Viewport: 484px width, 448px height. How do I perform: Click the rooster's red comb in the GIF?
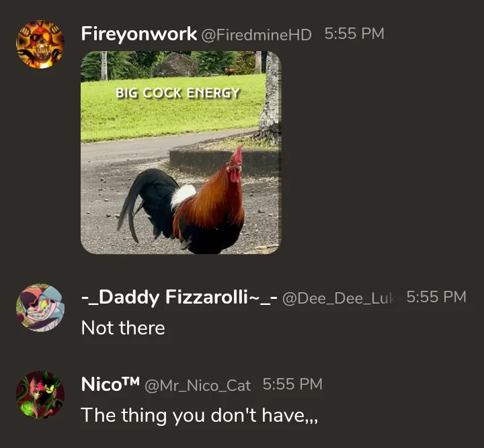tap(238, 156)
